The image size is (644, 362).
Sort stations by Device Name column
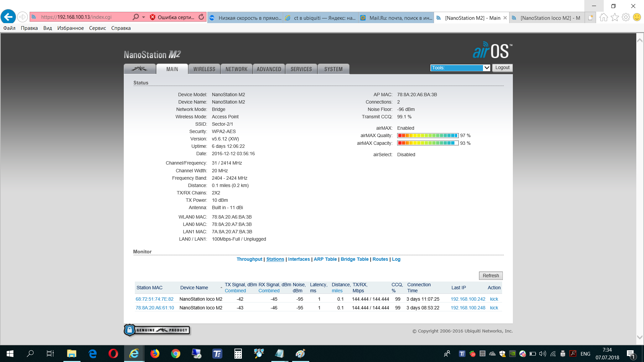tap(194, 288)
